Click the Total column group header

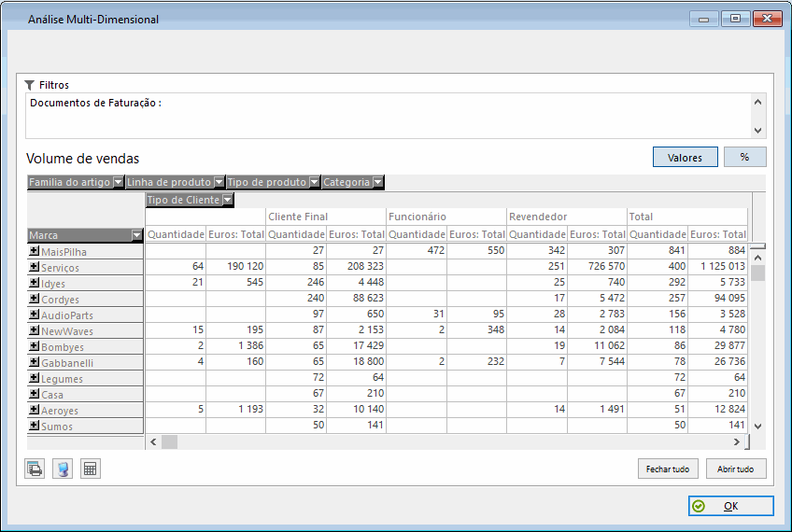[x=687, y=217]
